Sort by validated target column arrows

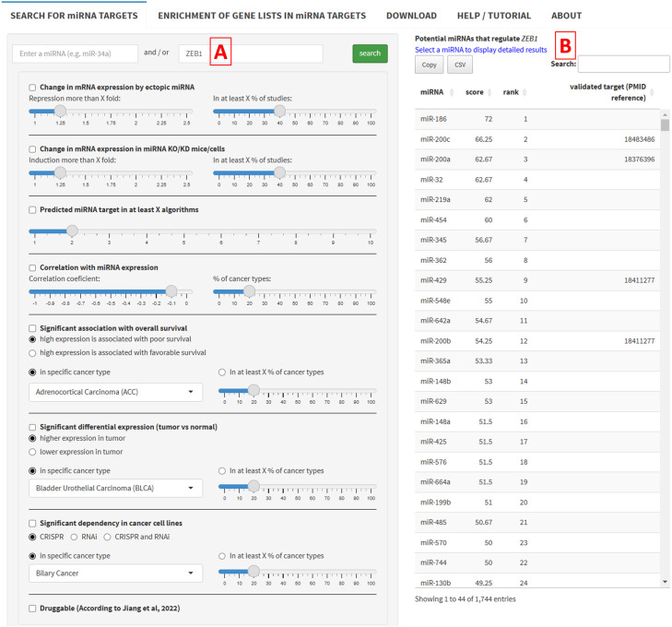point(652,92)
